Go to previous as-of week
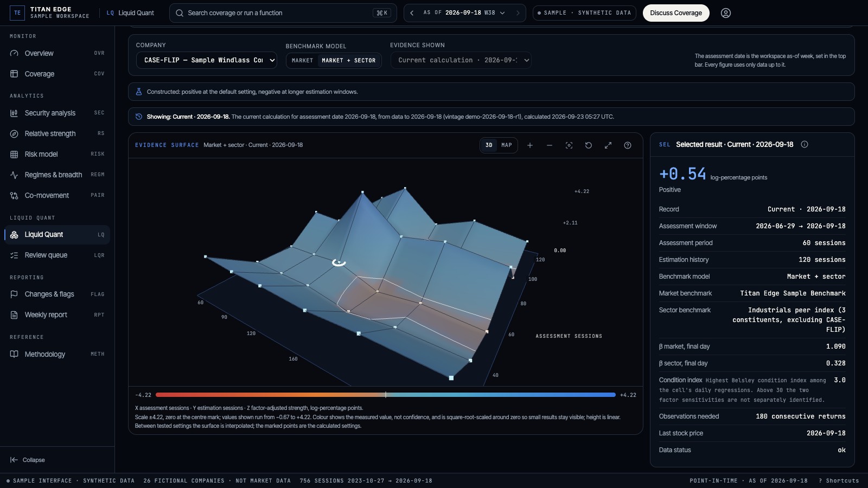This screenshot has width=868, height=488. pyautogui.click(x=412, y=13)
